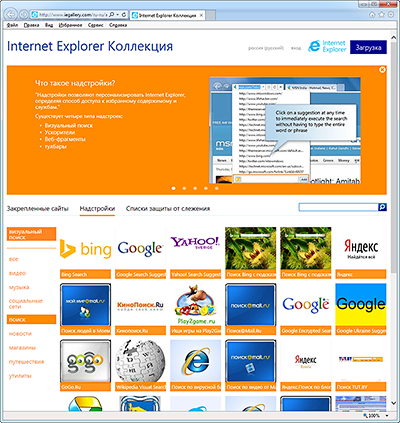Open the Поиск@Mail.Ru tile

[250, 309]
